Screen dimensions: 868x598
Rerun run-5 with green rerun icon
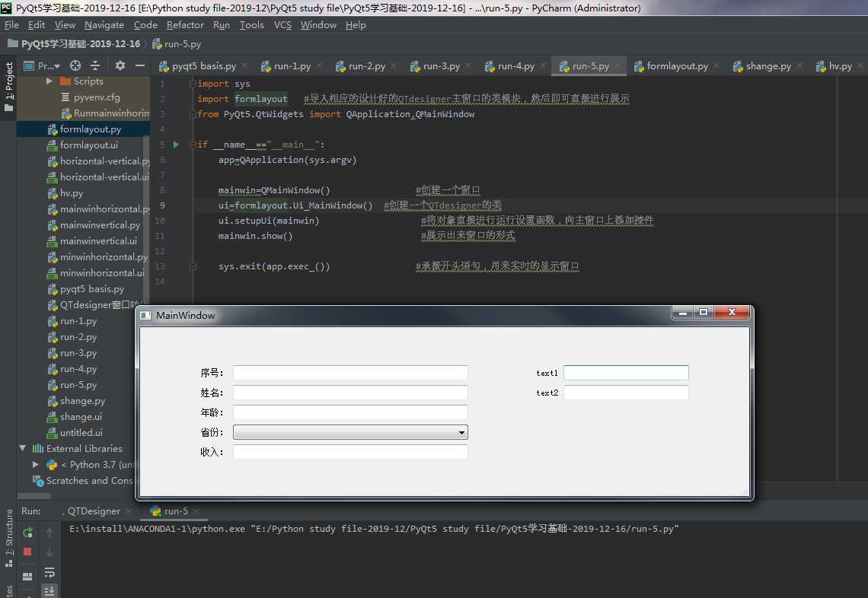(27, 533)
